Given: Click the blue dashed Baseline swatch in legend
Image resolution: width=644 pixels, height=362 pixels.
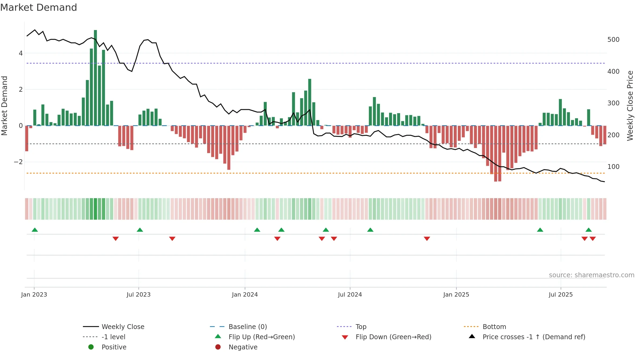Looking at the screenshot, I should coord(217,327).
